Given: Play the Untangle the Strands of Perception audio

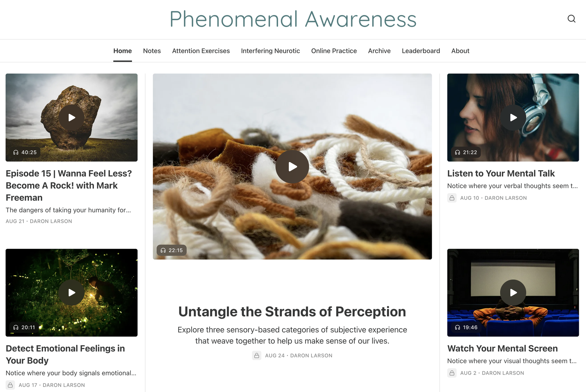Looking at the screenshot, I should (292, 166).
